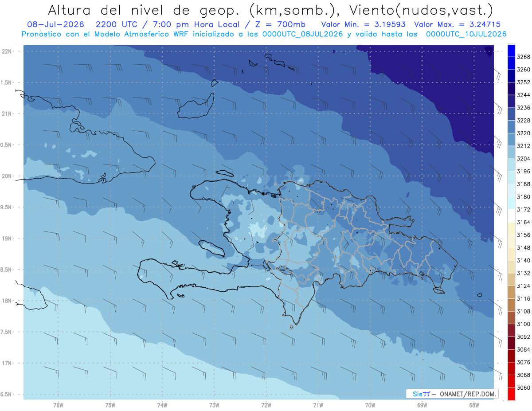Click the '0000UTC_08JUL2026' initialization time
Viewport: 532px width, 411px height.
coord(303,34)
